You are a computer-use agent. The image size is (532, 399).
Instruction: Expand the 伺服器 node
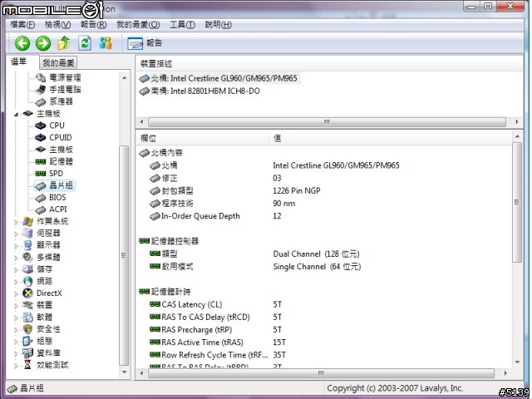pos(16,234)
